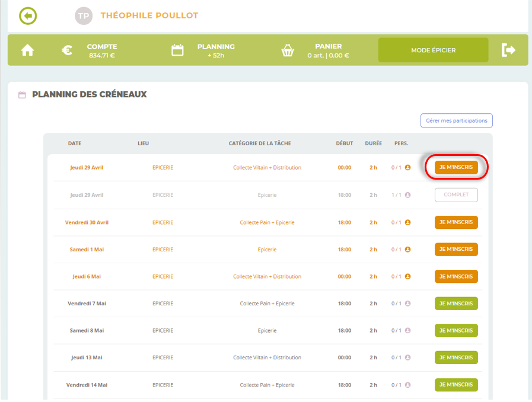This screenshot has height=402, width=532.
Task: Open the Panier 0 art. menu item
Action: [x=328, y=50]
